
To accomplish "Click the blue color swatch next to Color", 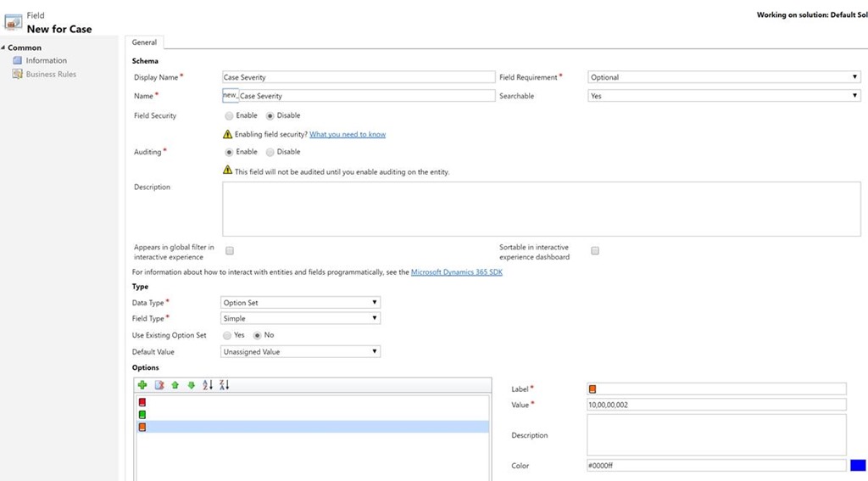I will (857, 466).
